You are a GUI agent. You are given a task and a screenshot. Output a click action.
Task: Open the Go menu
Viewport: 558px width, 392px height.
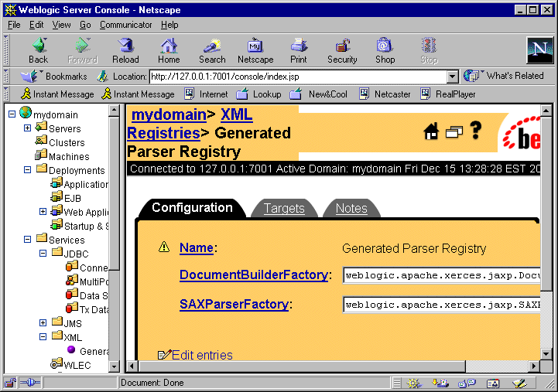point(85,25)
